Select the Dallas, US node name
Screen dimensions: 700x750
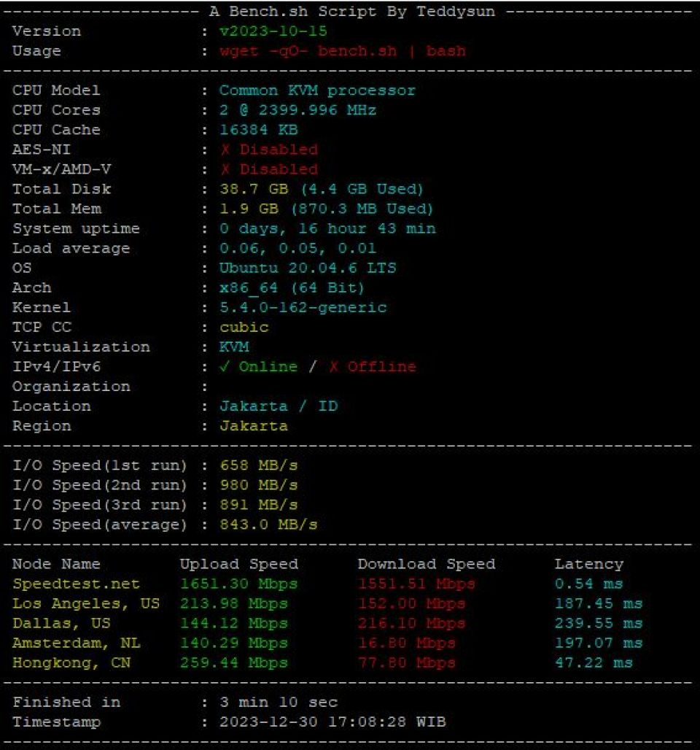(61, 624)
